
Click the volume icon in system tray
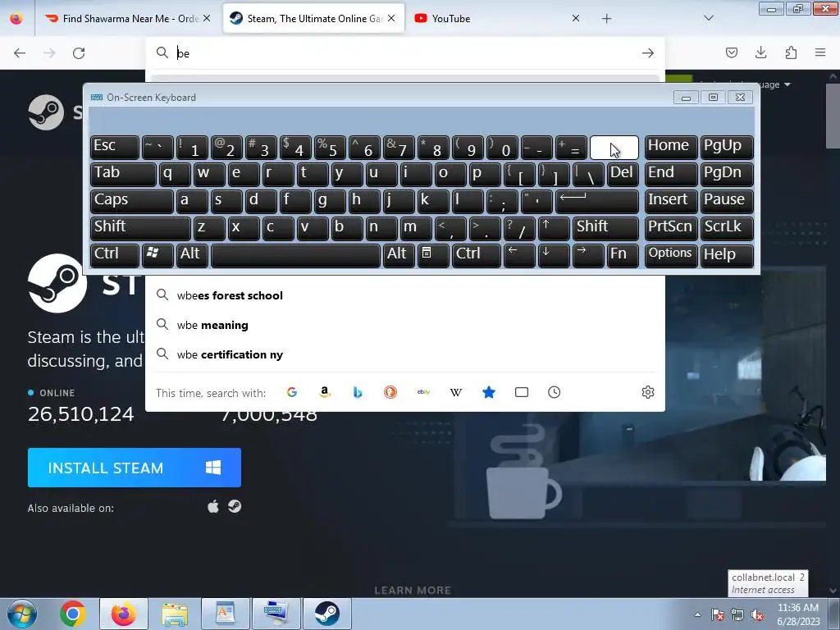(x=757, y=615)
